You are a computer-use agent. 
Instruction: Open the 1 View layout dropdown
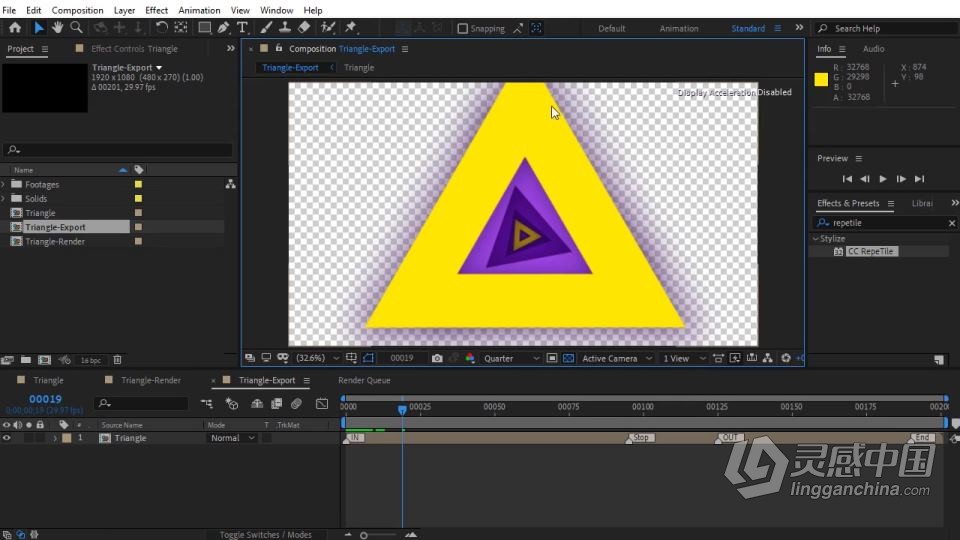(x=684, y=358)
